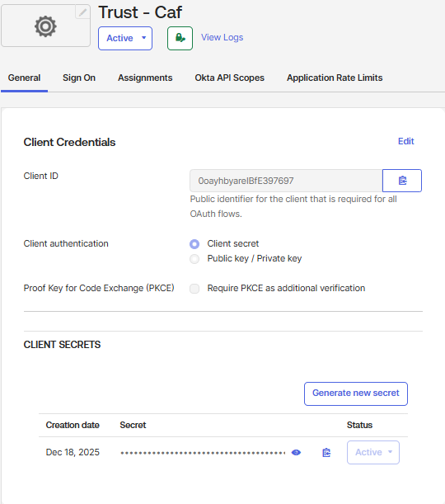Copy the client secret to clipboard
Image resolution: width=445 pixels, height=504 pixels.
pos(326,453)
